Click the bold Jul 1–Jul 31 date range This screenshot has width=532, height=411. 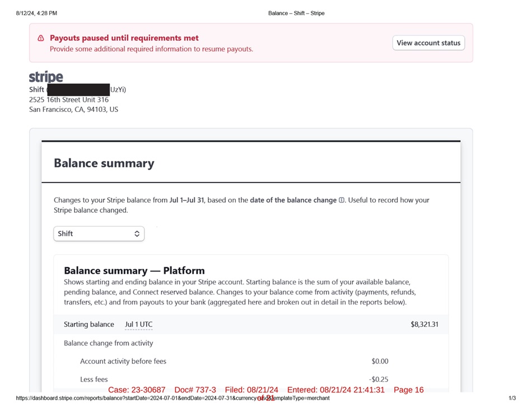click(187, 200)
